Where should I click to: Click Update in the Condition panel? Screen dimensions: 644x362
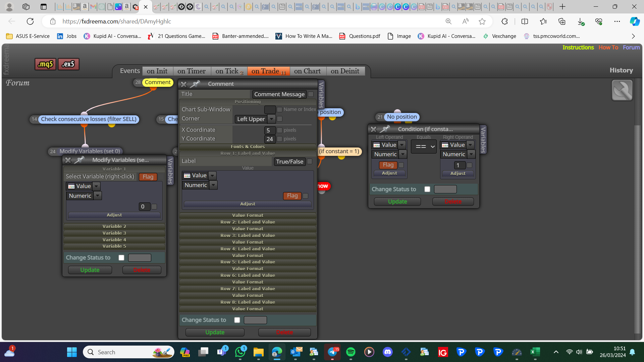click(397, 202)
